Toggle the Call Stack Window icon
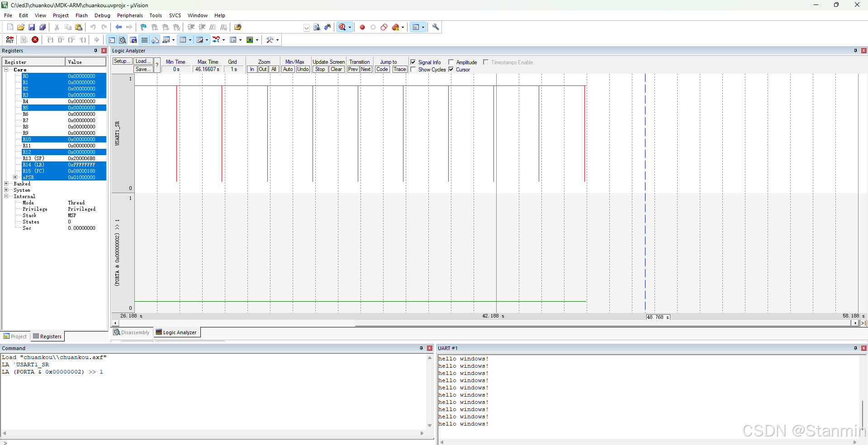868x445 pixels. click(x=155, y=40)
